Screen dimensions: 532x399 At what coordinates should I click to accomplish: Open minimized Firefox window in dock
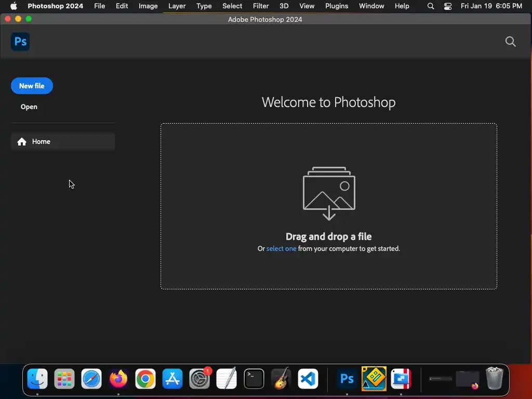468,379
